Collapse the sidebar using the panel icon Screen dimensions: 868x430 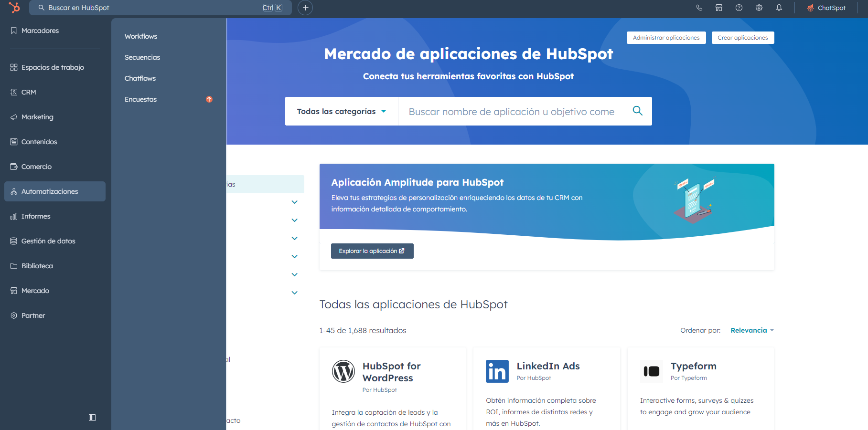click(92, 418)
